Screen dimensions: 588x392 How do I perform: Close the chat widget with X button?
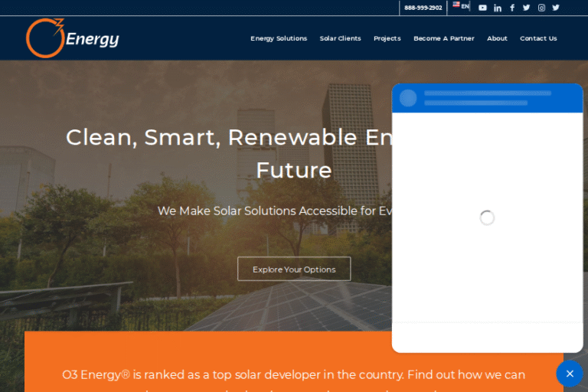[x=570, y=374]
